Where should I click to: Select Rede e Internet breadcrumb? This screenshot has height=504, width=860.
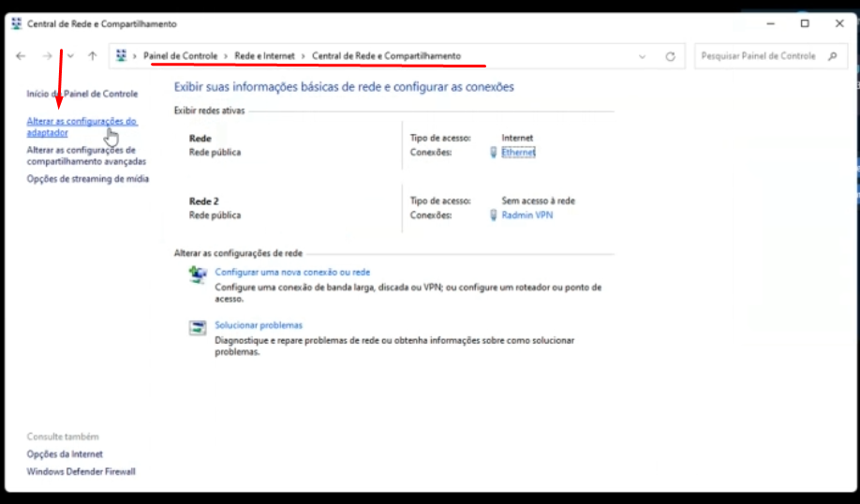point(264,56)
